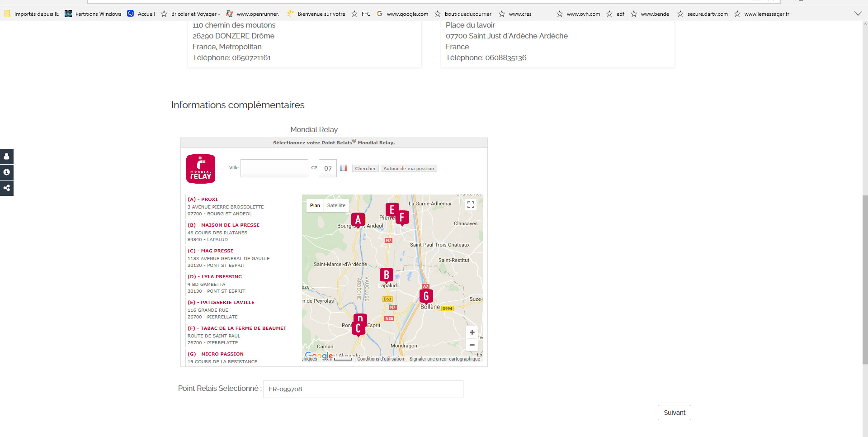
Task: Click the phone number 'Téléphone: 0608835136'
Action: pos(486,58)
